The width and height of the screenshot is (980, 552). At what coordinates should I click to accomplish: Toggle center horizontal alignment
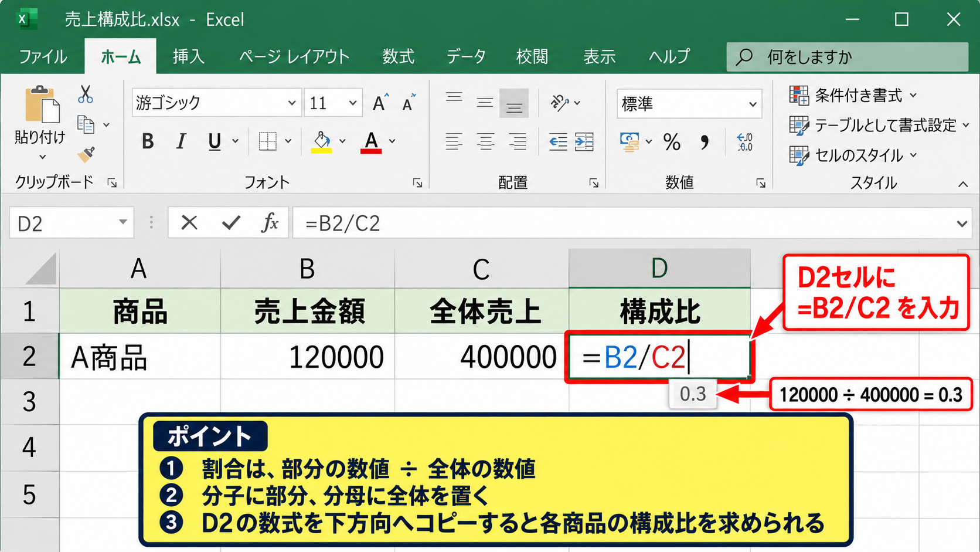(x=485, y=141)
